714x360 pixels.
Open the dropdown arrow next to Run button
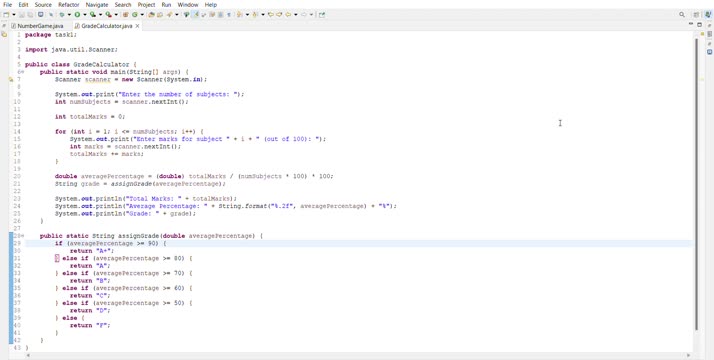85,15
